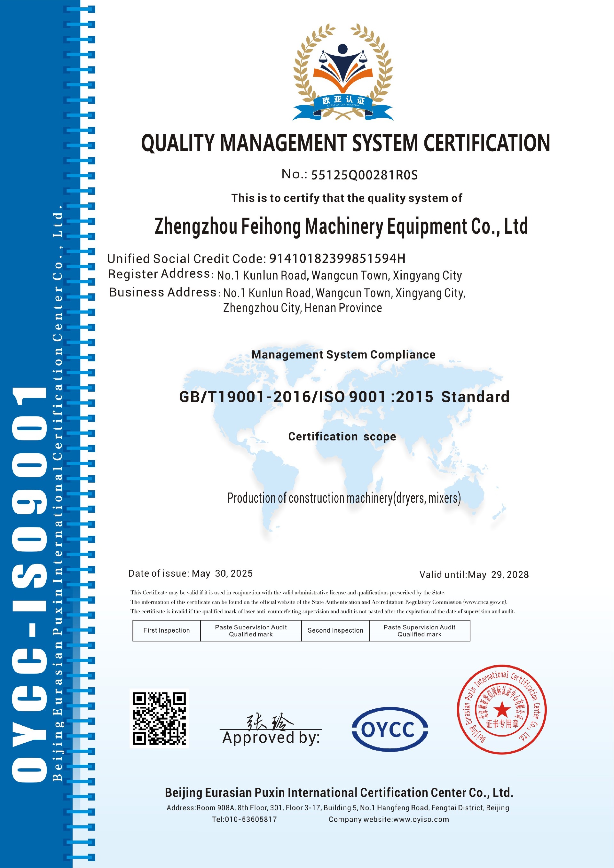The width and height of the screenshot is (614, 868).
Task: Click the First Inspection table cell
Action: pyautogui.click(x=166, y=631)
